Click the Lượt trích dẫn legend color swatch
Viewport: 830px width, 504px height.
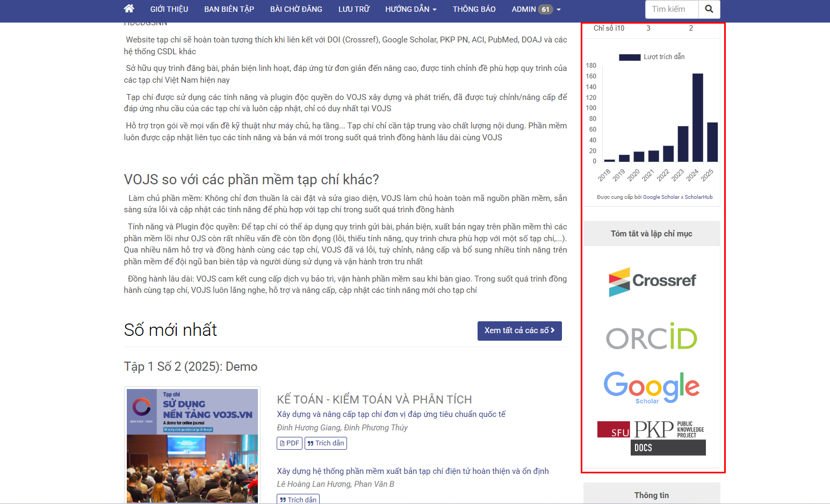tap(629, 56)
